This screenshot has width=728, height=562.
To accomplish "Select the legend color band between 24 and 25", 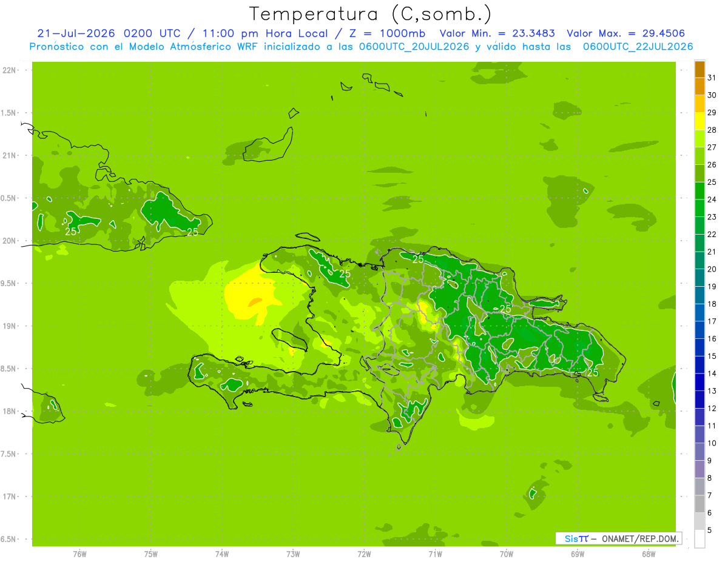I will coord(699,191).
